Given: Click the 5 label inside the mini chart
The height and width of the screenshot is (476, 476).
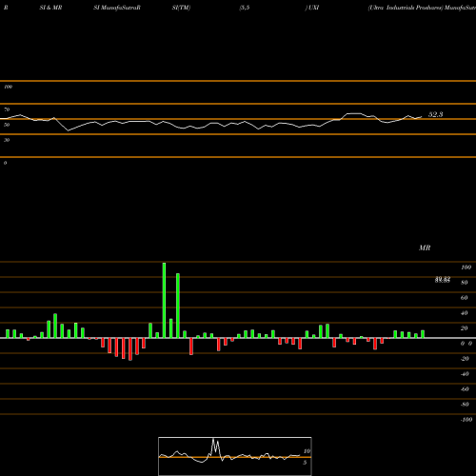Looking at the screenshot, I should point(305,463).
